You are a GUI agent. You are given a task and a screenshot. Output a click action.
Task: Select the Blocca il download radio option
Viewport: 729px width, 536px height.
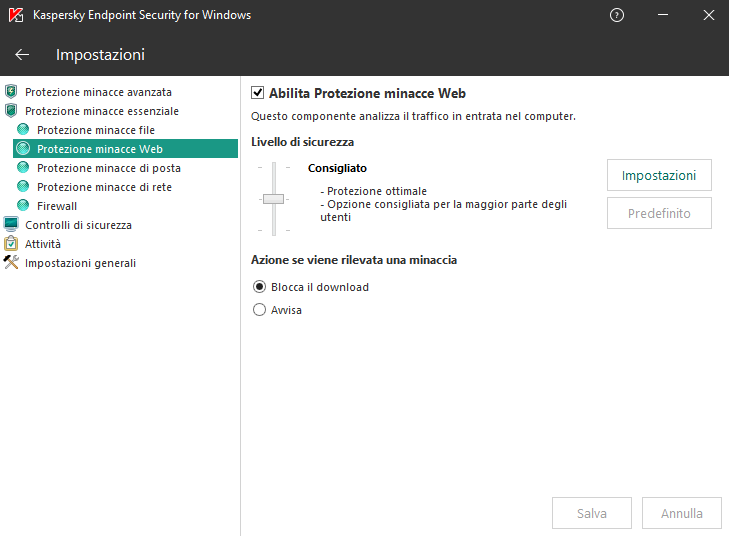pos(259,287)
